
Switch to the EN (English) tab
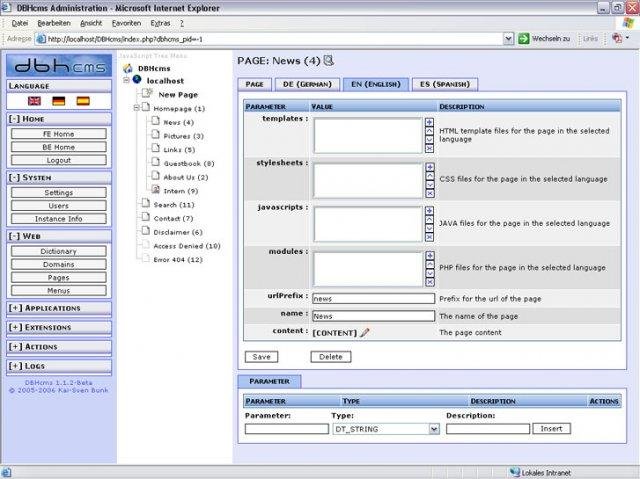pos(376,84)
